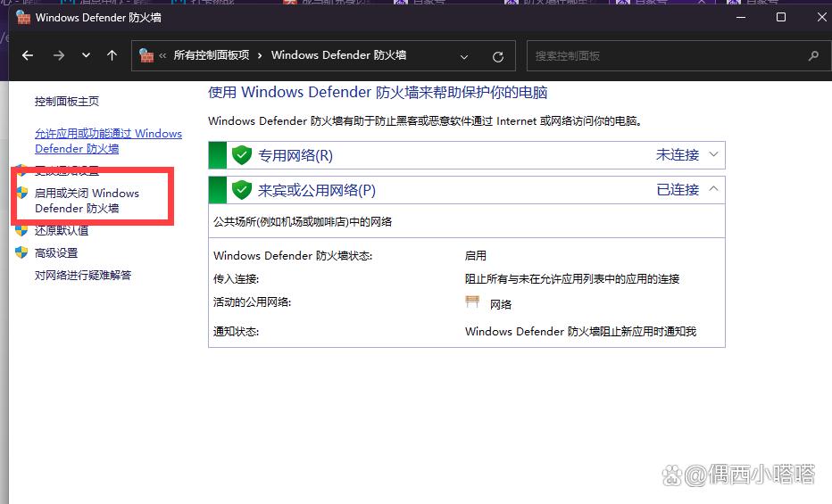Viewport: 832px width, 504px height.
Task: Minimize the Windows Defender 防火墙 window
Action: coord(741,18)
